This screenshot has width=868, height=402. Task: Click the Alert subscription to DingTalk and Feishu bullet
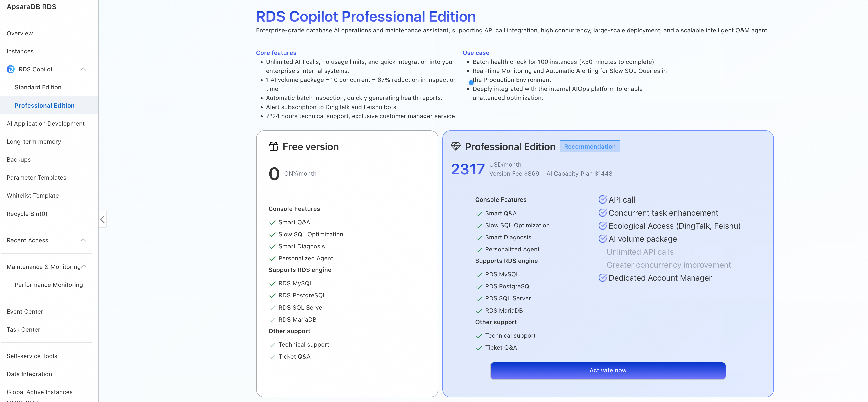[x=331, y=107]
